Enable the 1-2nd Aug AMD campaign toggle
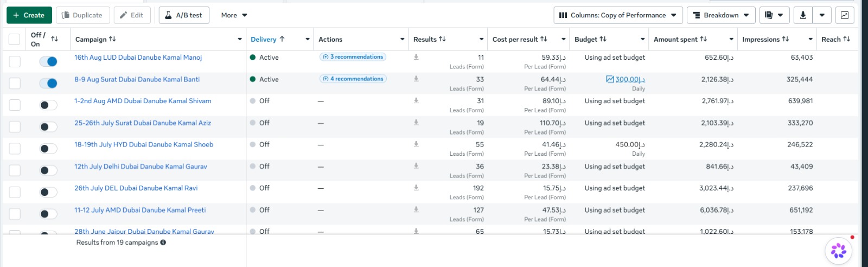 pyautogui.click(x=48, y=105)
